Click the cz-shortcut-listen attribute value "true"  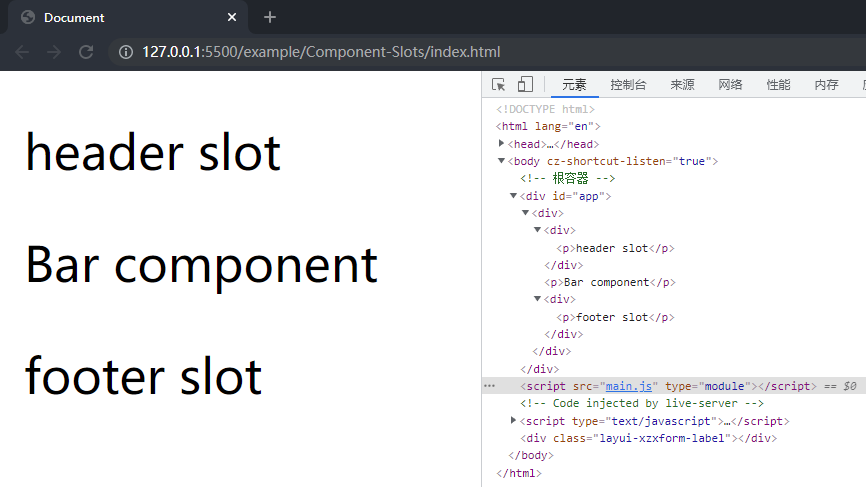[x=692, y=161]
